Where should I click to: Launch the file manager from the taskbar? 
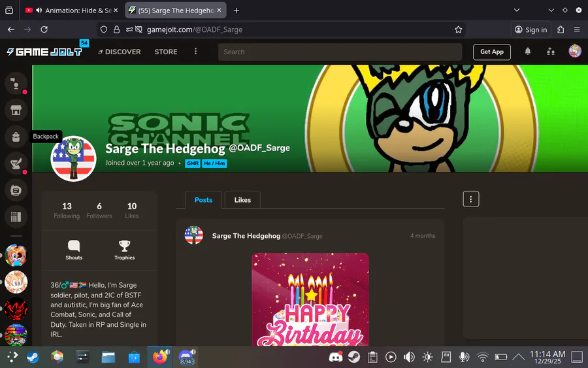click(x=108, y=357)
